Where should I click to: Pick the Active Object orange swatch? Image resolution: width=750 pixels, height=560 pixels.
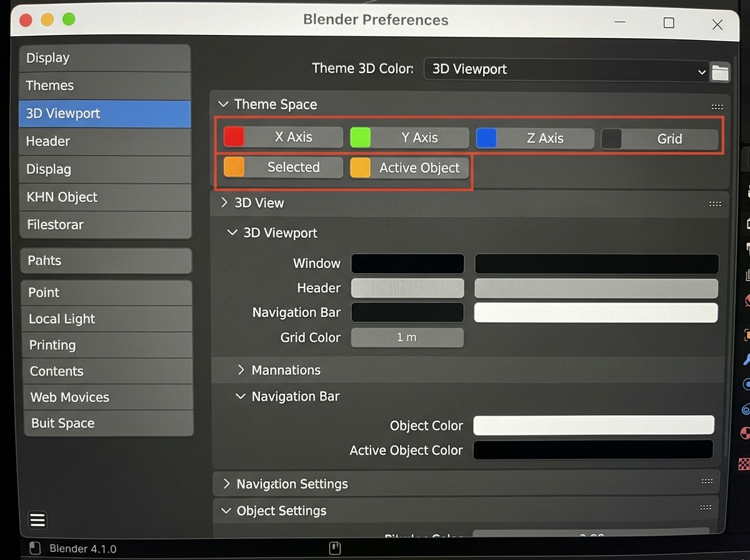pos(361,167)
